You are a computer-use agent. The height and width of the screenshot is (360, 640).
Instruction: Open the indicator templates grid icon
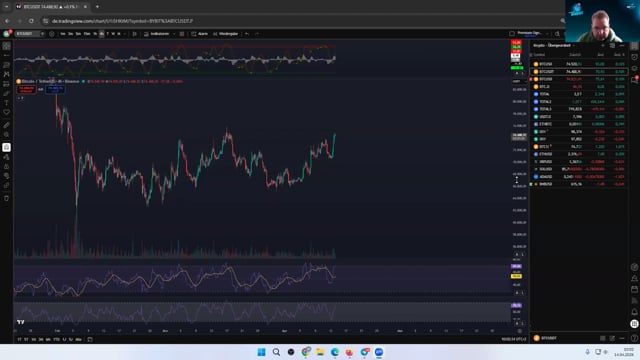pos(182,34)
